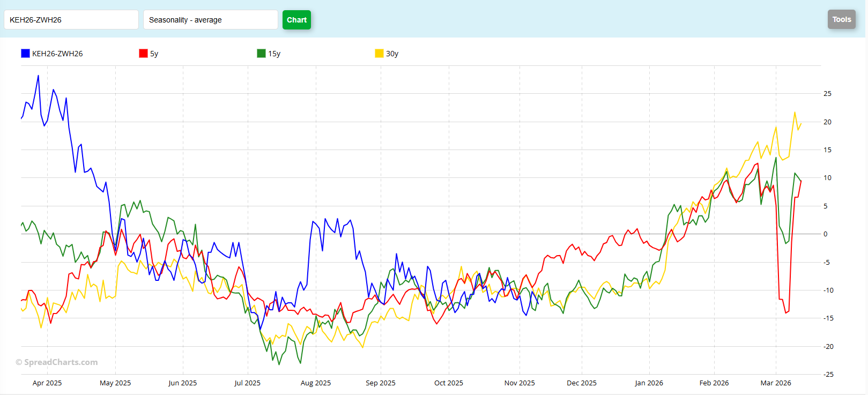This screenshot has height=395, width=868.
Task: Click the -25 value on y-axis
Action: 828,374
